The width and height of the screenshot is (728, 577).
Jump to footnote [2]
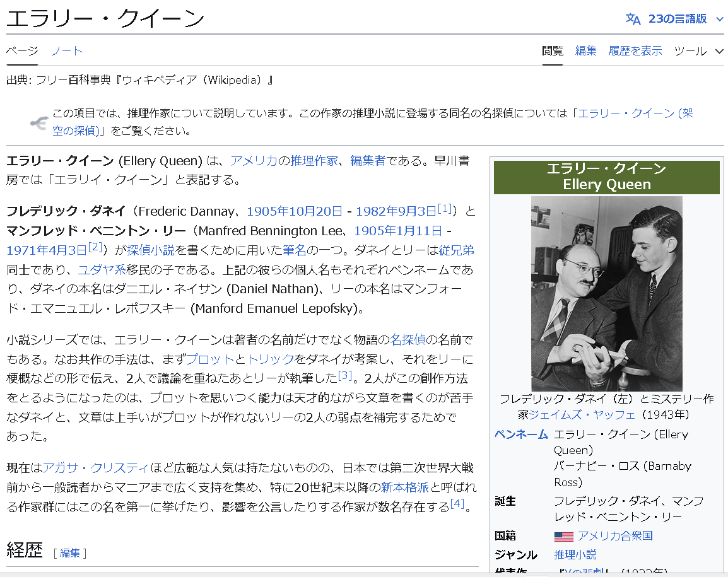[95, 247]
